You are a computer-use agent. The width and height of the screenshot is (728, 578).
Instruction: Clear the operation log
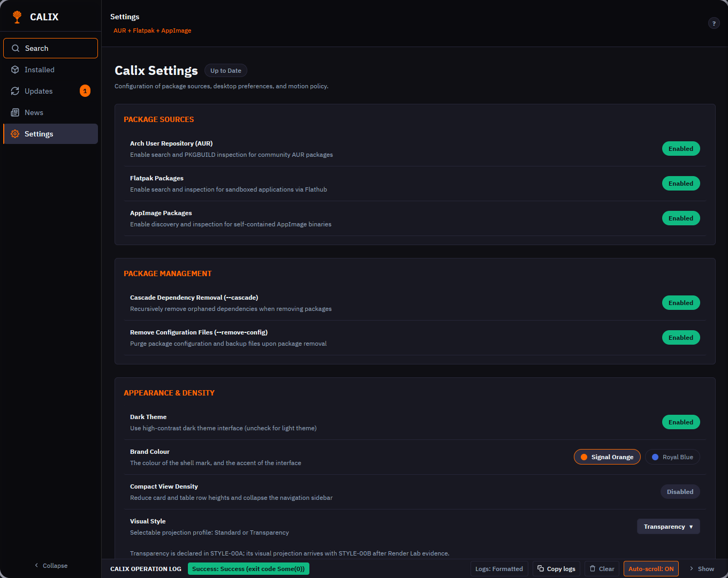pyautogui.click(x=602, y=568)
